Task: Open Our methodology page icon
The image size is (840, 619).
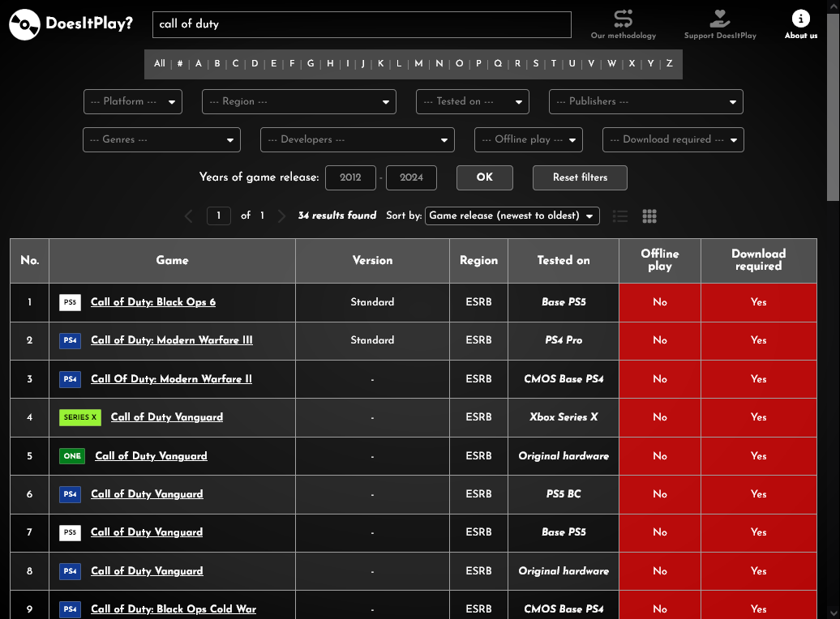Action: [623, 18]
